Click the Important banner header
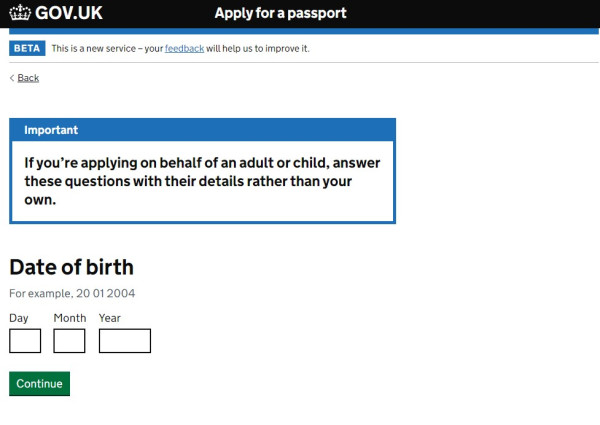This screenshot has width=600, height=425. coord(202,130)
